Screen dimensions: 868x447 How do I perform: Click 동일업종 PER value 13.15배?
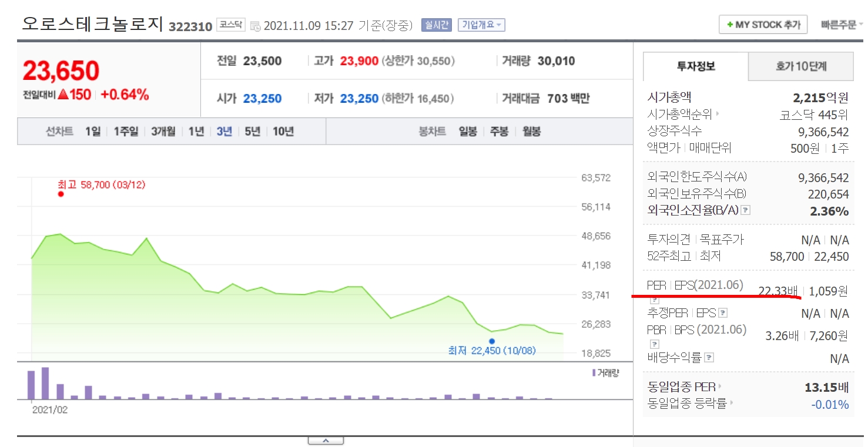tap(827, 387)
